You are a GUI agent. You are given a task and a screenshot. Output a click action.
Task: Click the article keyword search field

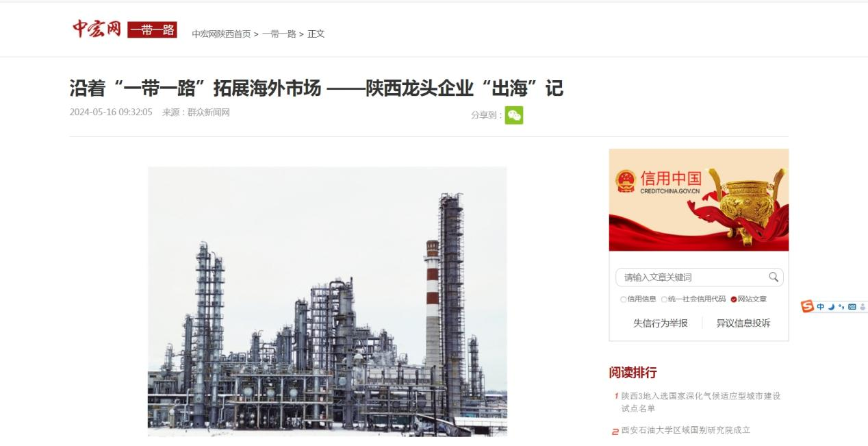point(691,277)
